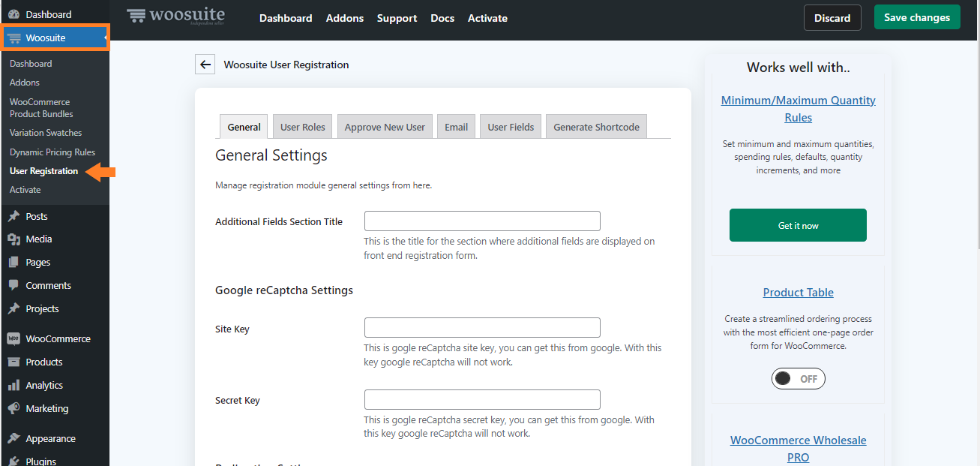Open the Generate Shortcode tab
This screenshot has height=466, width=980.
coord(596,127)
